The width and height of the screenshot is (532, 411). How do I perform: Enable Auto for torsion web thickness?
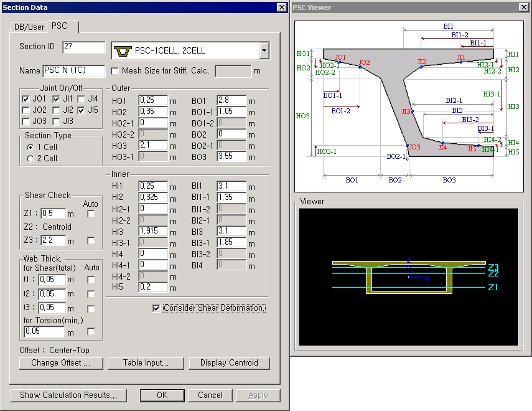(x=91, y=331)
